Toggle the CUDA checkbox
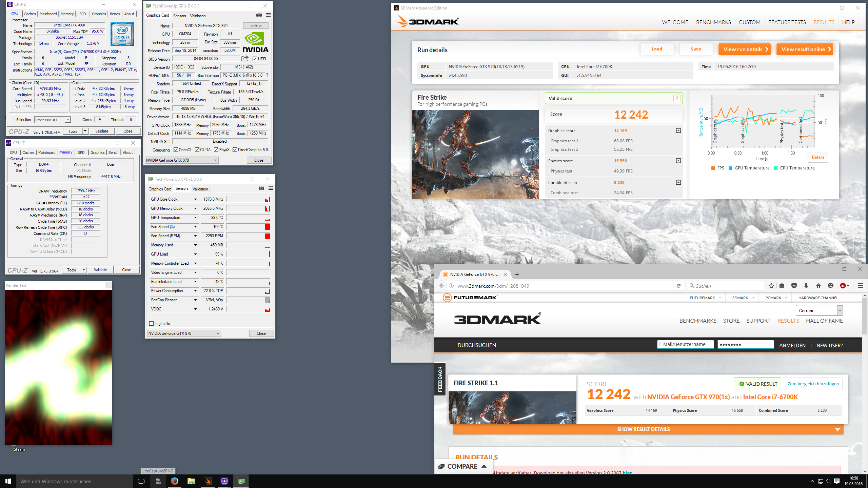This screenshot has height=488, width=868. pos(197,150)
